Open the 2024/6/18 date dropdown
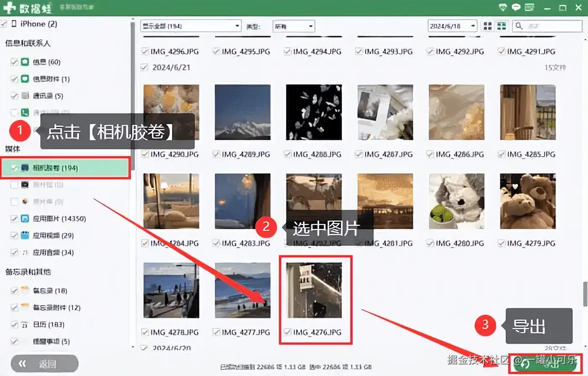 click(x=452, y=26)
